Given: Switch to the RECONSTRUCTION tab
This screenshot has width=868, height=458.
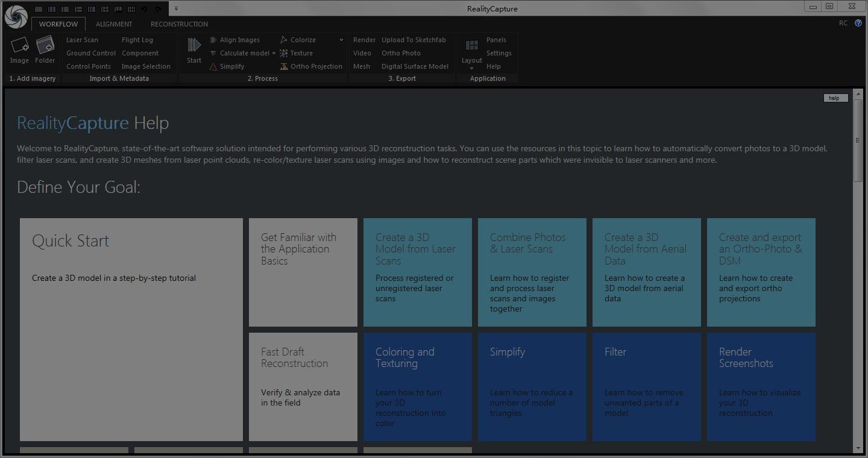Looking at the screenshot, I should pyautogui.click(x=179, y=24).
